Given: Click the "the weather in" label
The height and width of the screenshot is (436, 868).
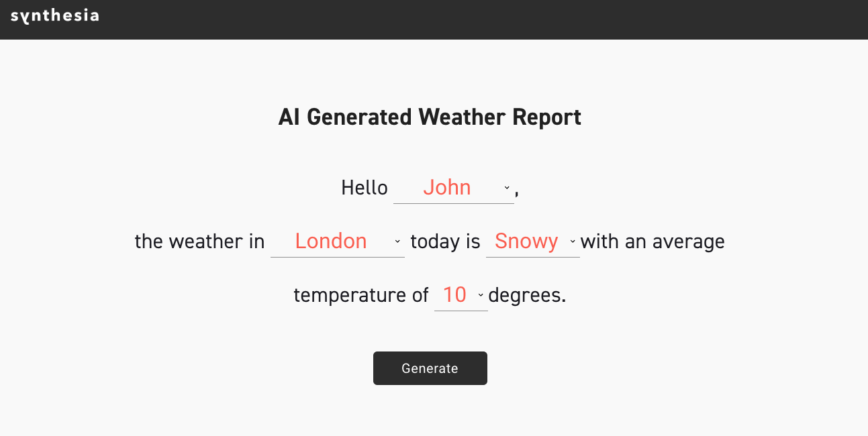Looking at the screenshot, I should (x=199, y=241).
